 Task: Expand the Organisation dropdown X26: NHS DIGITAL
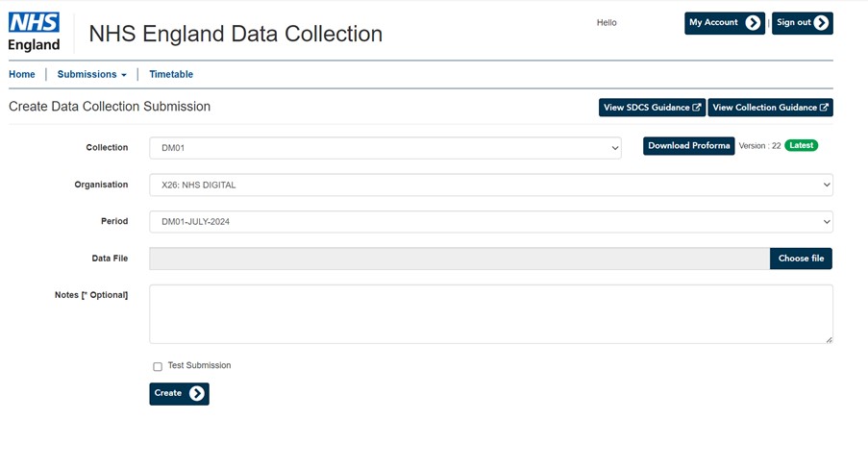click(x=491, y=185)
